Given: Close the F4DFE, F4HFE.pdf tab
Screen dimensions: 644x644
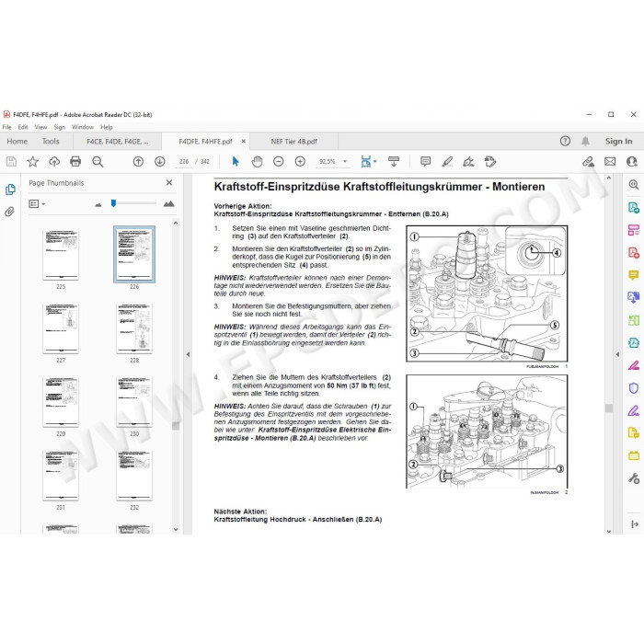Looking at the screenshot, I should 244,142.
